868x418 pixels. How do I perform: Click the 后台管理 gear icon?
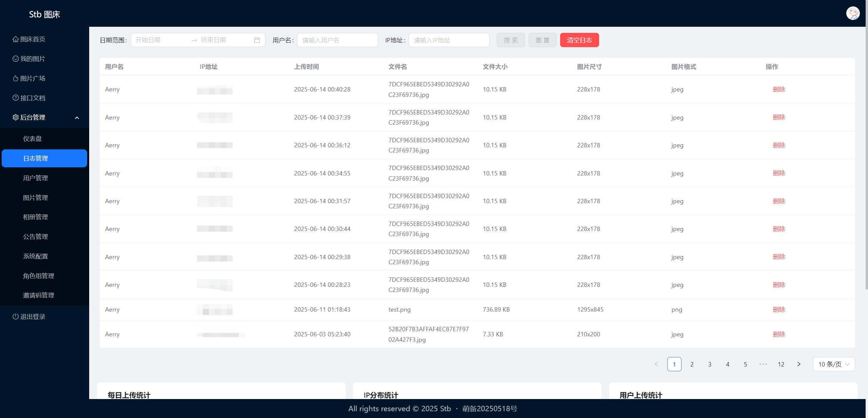(15, 118)
